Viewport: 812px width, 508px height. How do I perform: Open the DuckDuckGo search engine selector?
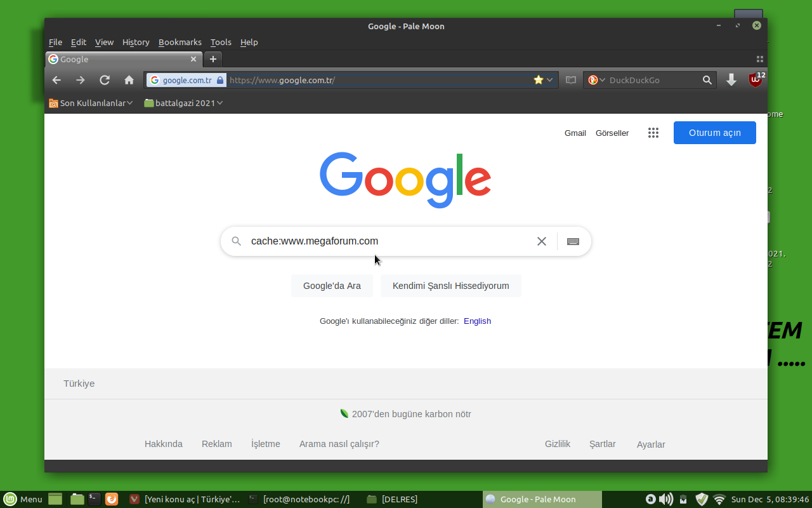click(596, 80)
